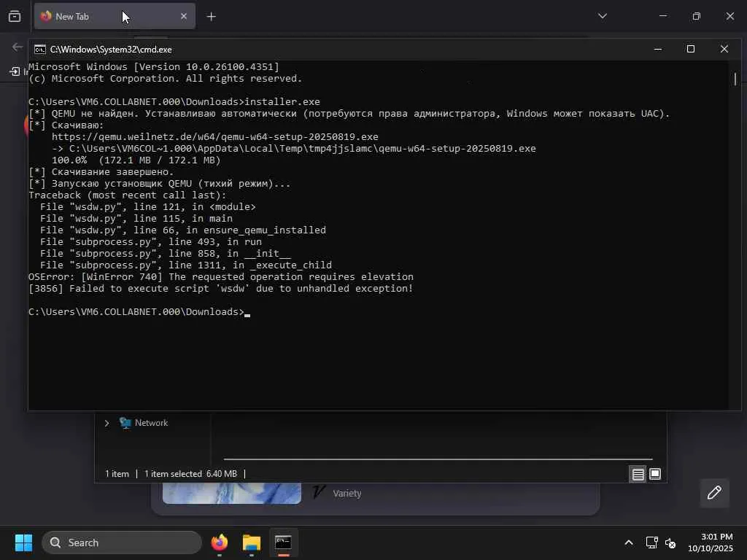Expand the Network tree node in File Explorer
Screen dimensions: 747x560
pyautogui.click(x=107, y=423)
